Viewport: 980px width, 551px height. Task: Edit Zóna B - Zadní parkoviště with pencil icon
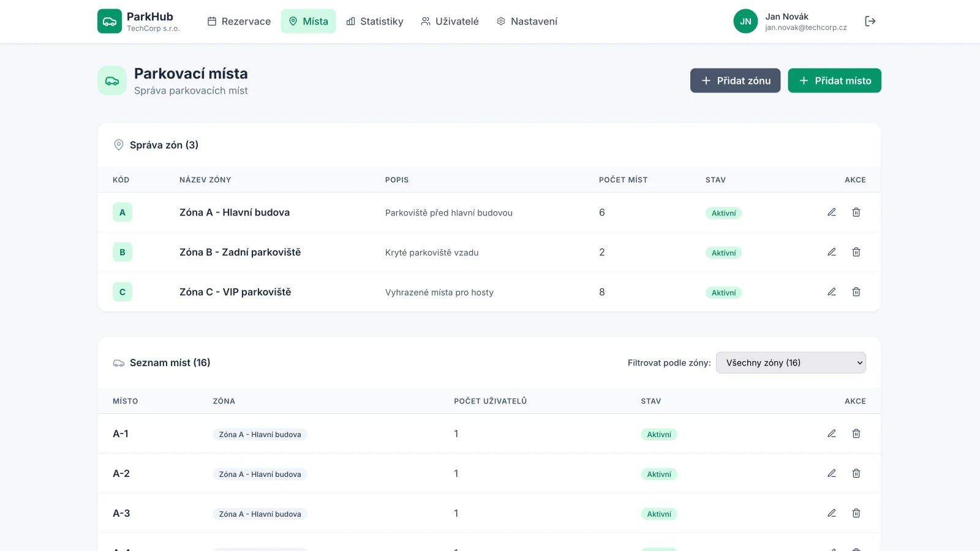pos(831,252)
